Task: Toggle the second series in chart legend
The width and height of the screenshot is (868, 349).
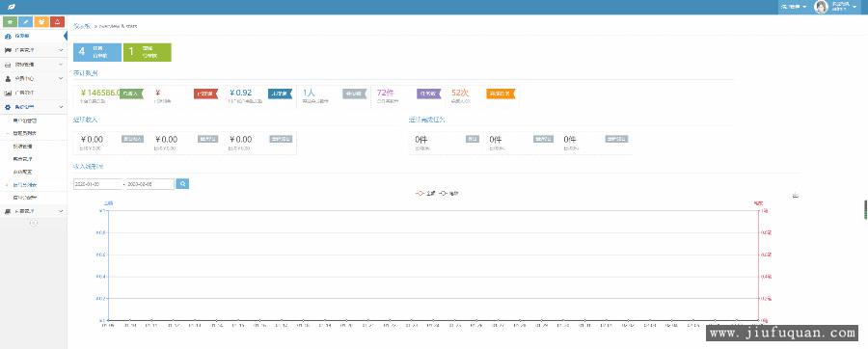Action: 448,194
